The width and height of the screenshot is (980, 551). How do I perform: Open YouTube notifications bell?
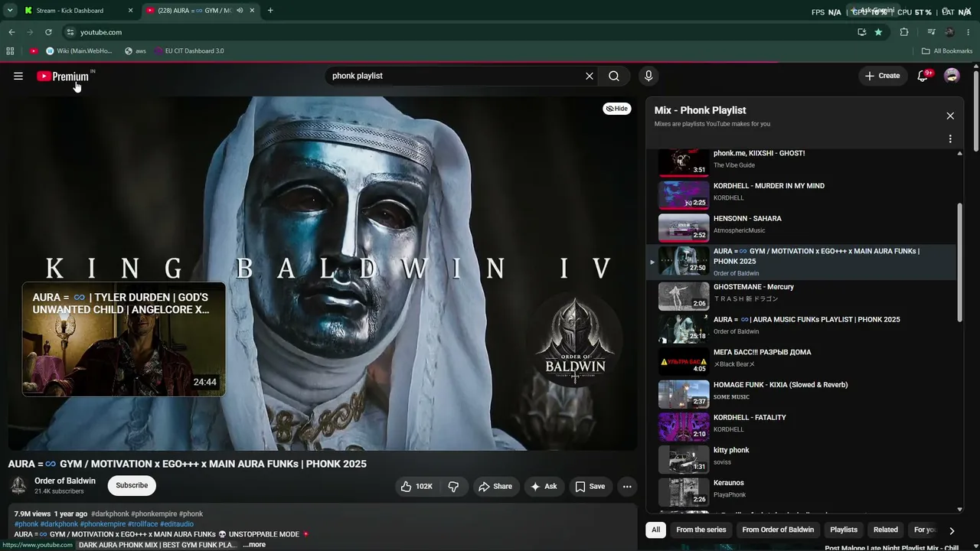point(923,76)
